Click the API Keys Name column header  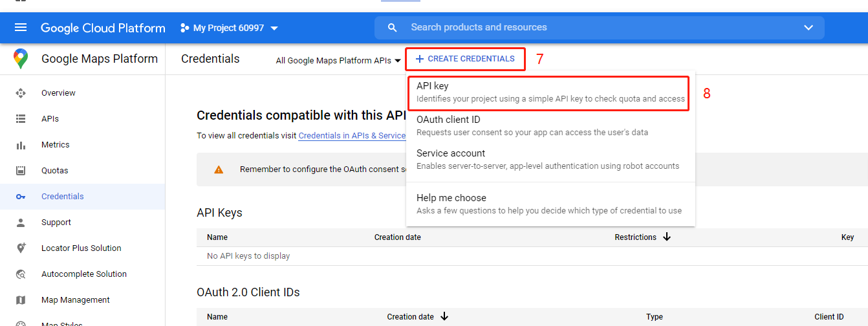(217, 237)
